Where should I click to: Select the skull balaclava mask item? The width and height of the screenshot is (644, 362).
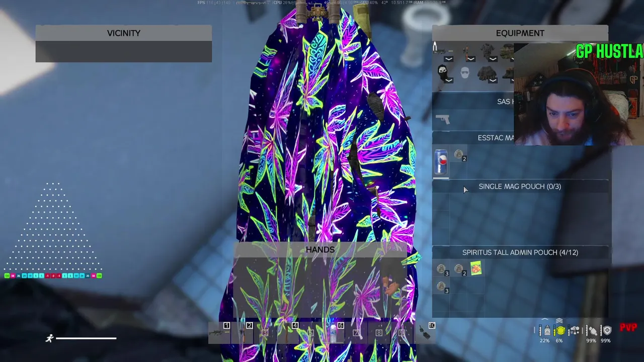tap(443, 71)
